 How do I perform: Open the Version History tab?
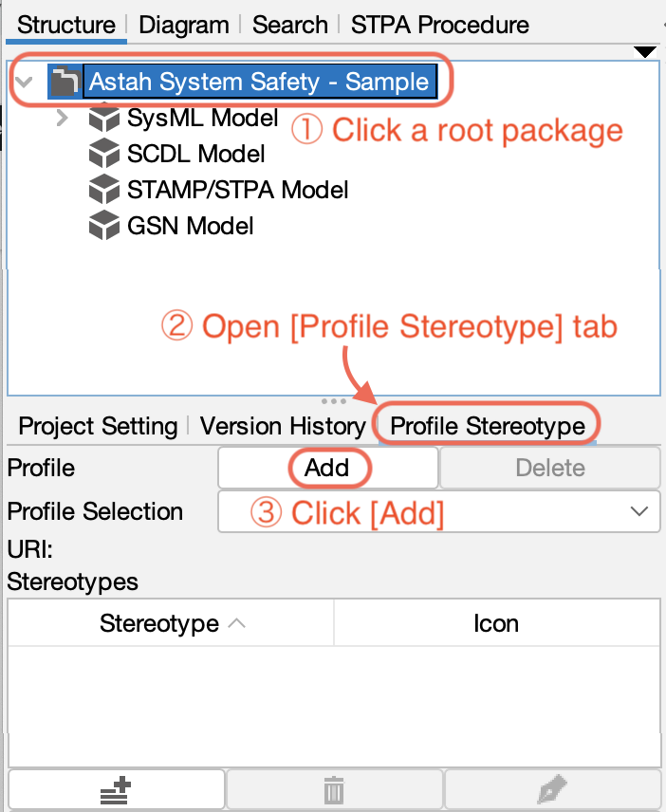point(283,426)
